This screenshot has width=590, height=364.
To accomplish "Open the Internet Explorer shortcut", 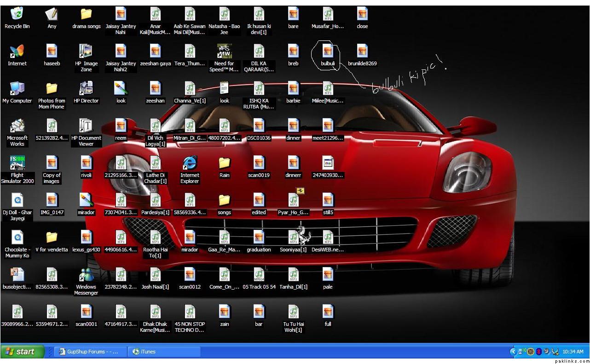I will click(x=190, y=163).
